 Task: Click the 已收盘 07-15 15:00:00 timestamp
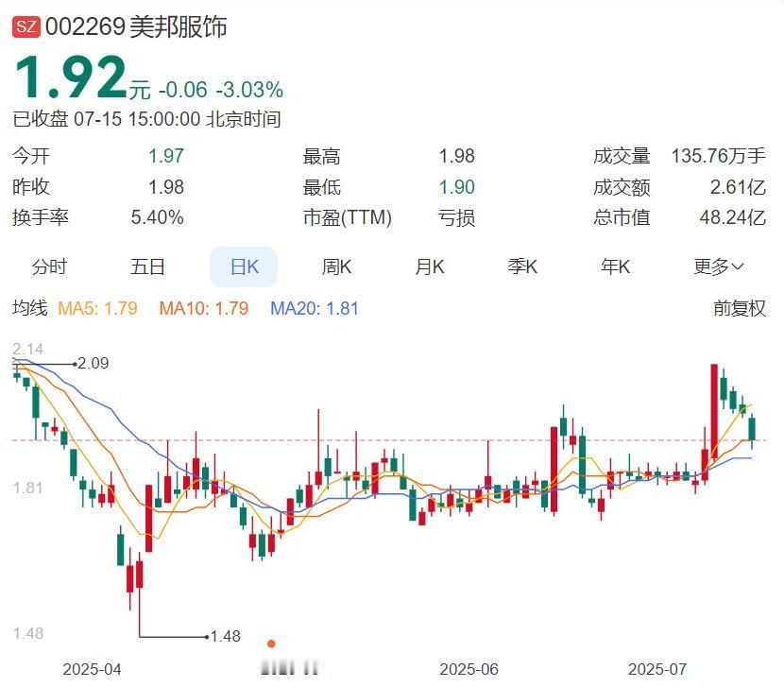pos(146,119)
